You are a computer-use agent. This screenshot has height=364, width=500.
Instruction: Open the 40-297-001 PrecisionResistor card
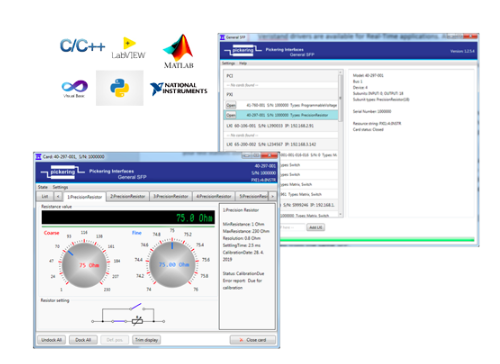click(x=231, y=115)
